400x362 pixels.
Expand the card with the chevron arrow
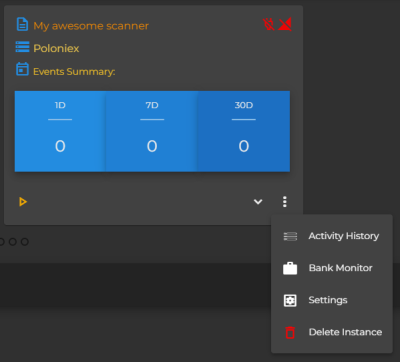pos(258,202)
